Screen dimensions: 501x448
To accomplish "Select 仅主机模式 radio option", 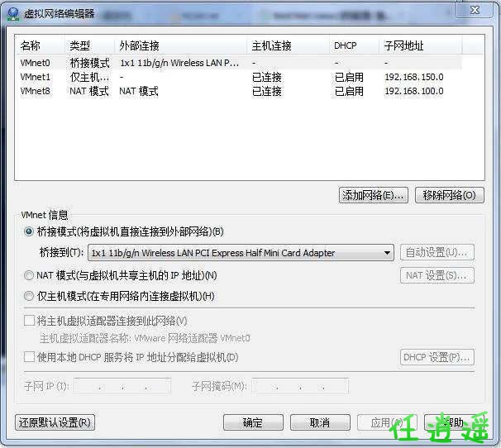I will point(29,296).
